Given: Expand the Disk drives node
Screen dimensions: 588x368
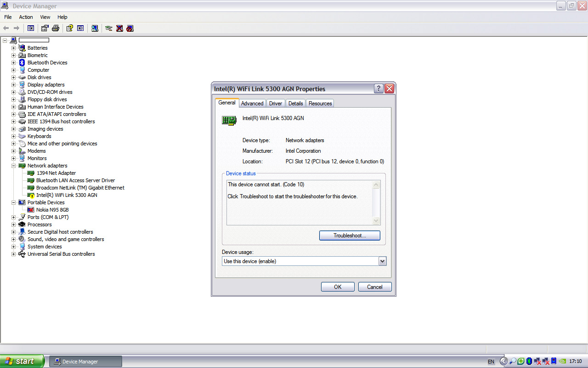Looking at the screenshot, I should tap(13, 77).
